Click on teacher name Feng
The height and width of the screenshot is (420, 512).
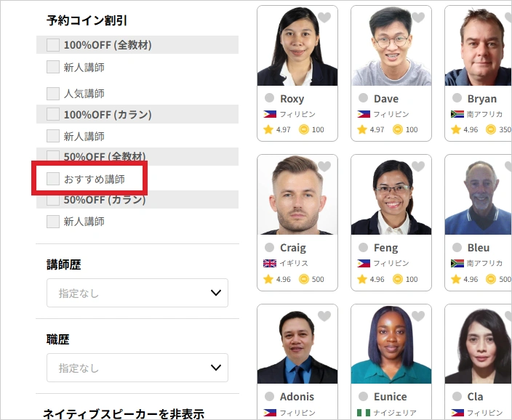pos(385,248)
